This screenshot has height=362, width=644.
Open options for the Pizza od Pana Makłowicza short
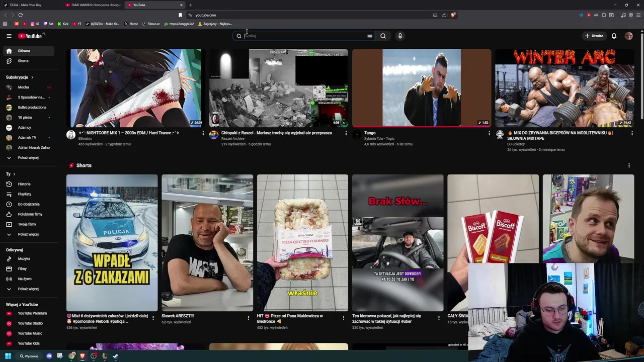click(344, 318)
